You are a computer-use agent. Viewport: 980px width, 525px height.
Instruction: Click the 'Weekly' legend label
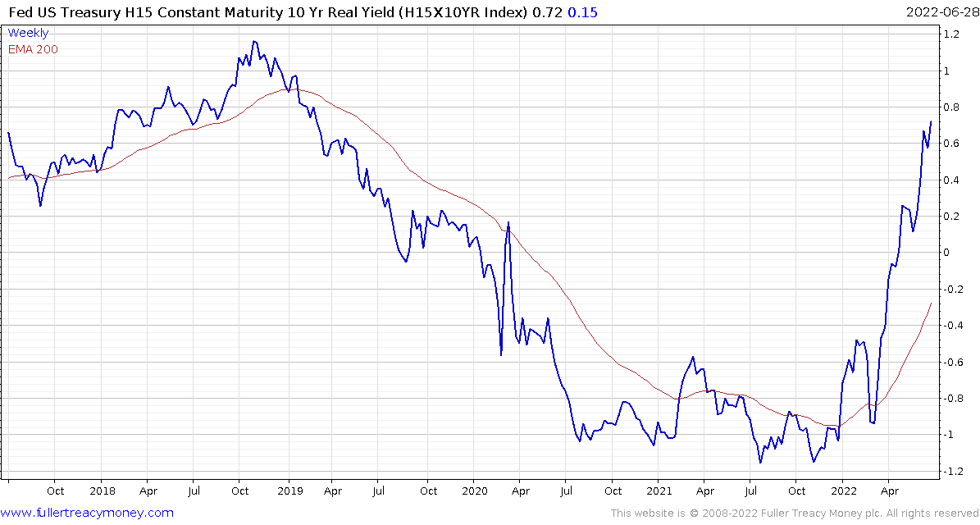click(28, 33)
